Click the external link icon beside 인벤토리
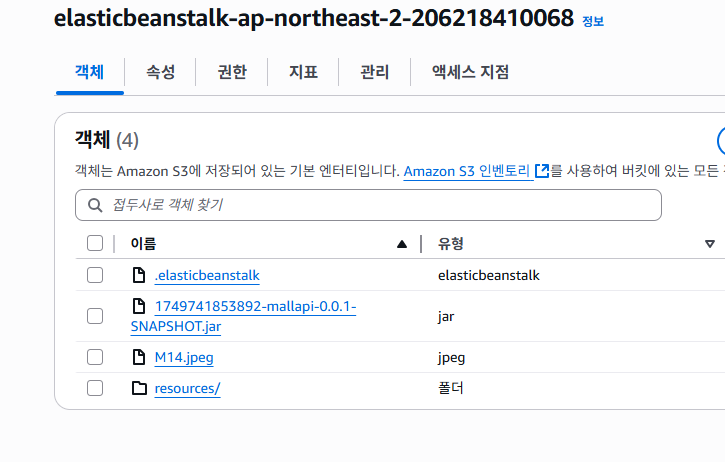The height and width of the screenshot is (462, 725). 542,171
